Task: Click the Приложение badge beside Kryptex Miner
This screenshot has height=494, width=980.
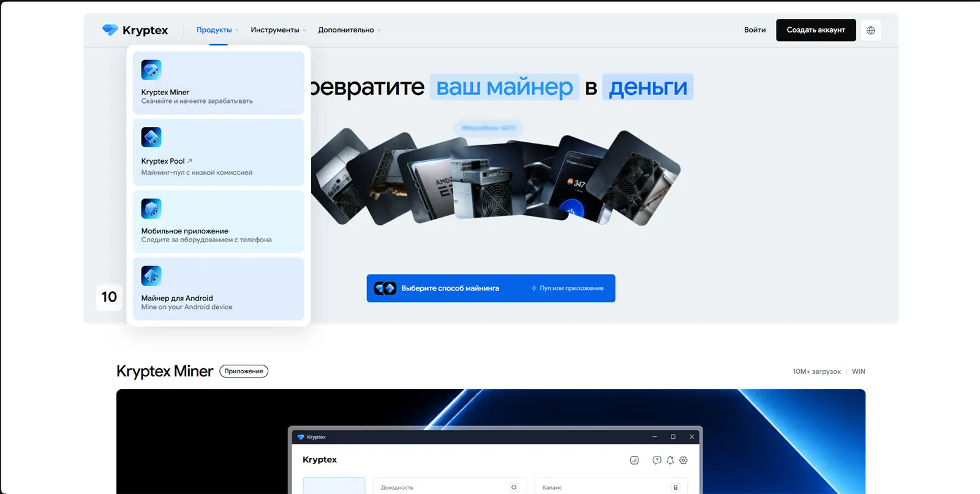Action: [x=244, y=371]
